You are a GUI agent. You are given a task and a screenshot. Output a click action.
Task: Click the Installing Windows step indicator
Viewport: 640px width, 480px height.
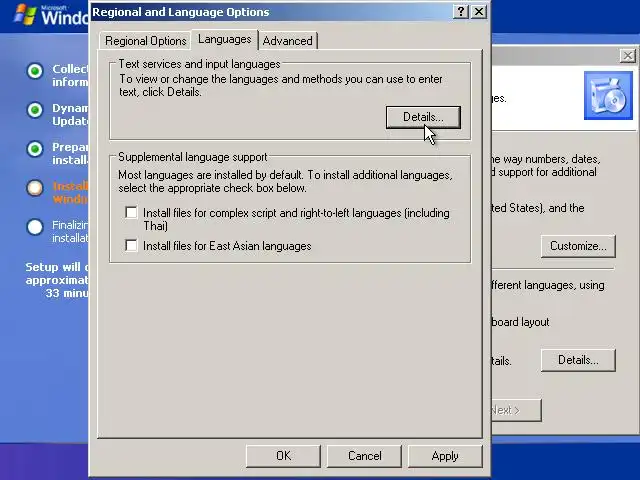tap(35, 188)
